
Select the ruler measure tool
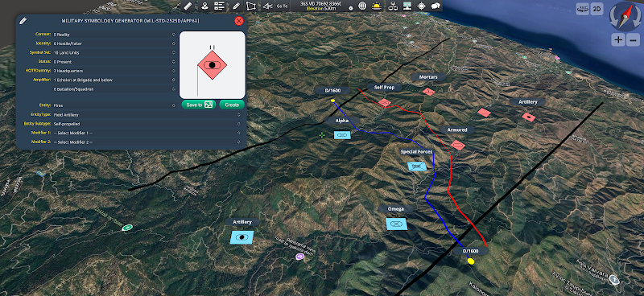(188, 6)
